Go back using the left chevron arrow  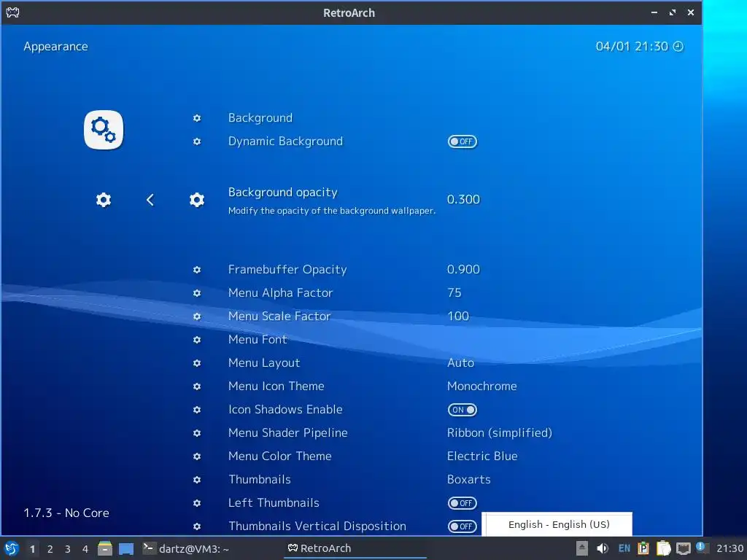pos(150,200)
